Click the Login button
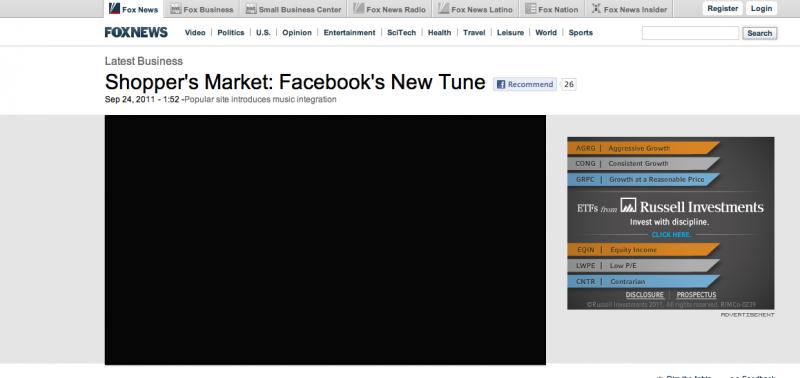 click(761, 9)
